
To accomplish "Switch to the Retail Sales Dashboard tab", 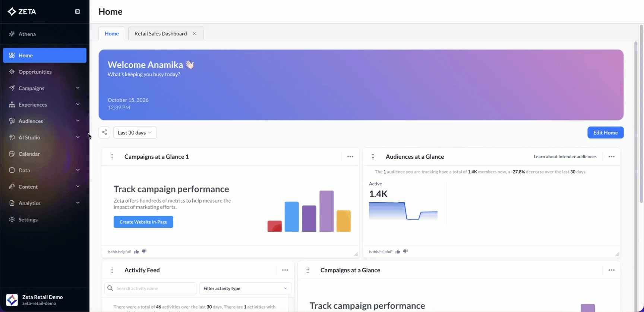I will [x=161, y=34].
